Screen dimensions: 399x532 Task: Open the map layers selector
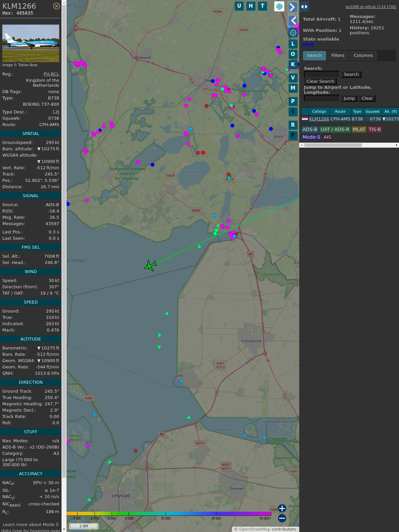279,6
